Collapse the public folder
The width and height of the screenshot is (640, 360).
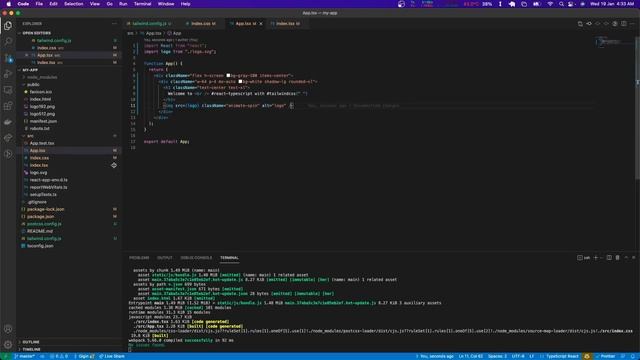pos(33,84)
